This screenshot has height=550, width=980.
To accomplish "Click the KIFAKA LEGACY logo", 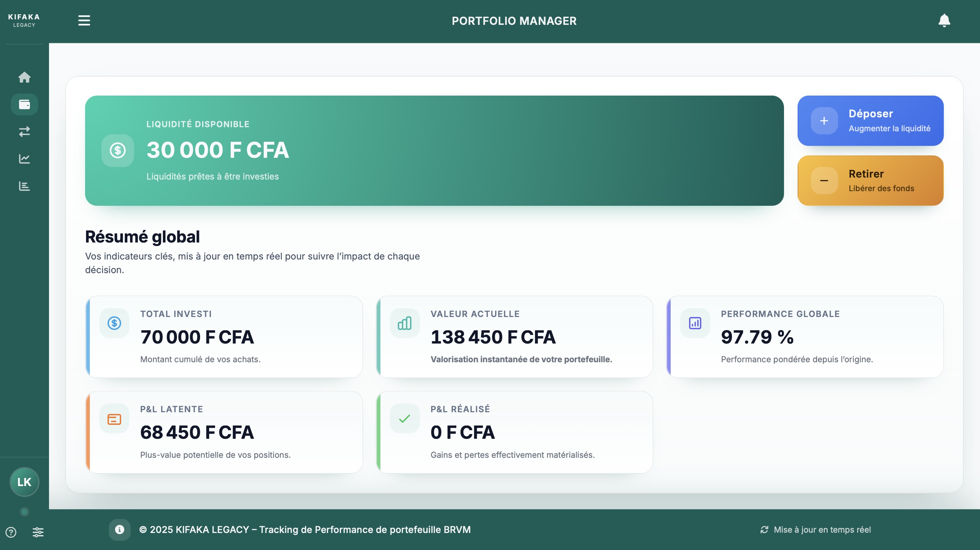I will (x=24, y=20).
